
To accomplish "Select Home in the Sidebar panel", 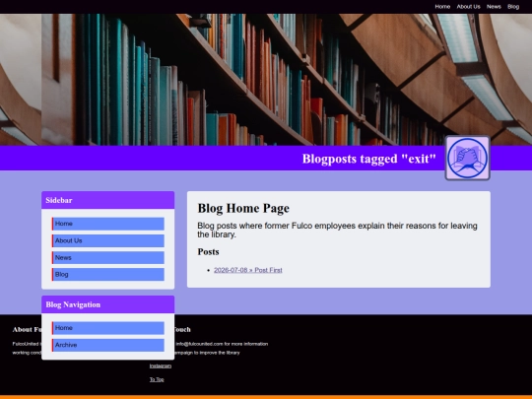I will click(x=108, y=224).
